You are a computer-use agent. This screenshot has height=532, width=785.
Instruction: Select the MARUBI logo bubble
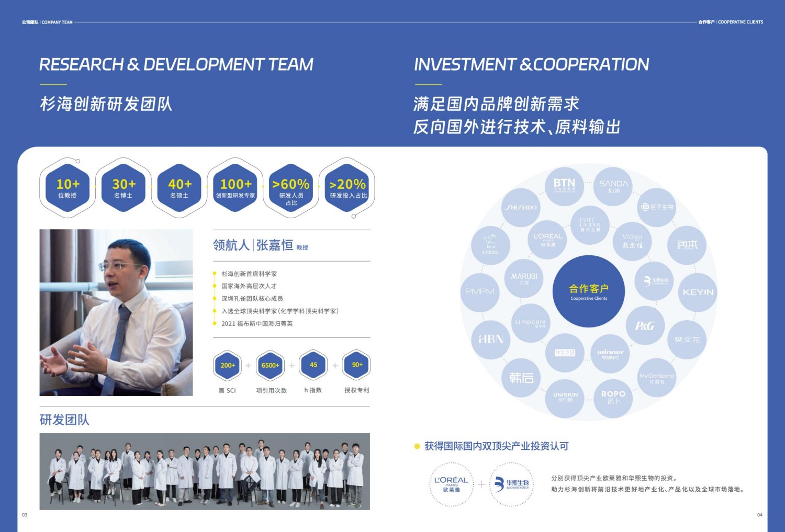click(x=524, y=278)
